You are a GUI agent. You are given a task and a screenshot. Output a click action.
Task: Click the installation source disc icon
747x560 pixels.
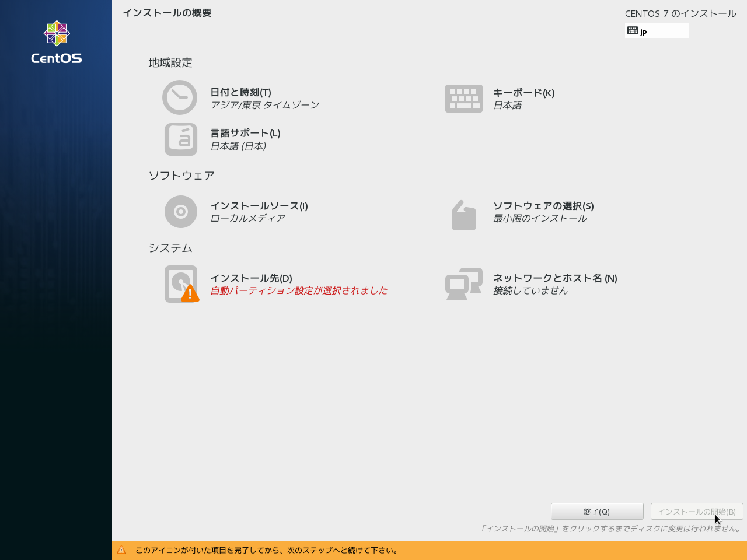click(x=181, y=212)
